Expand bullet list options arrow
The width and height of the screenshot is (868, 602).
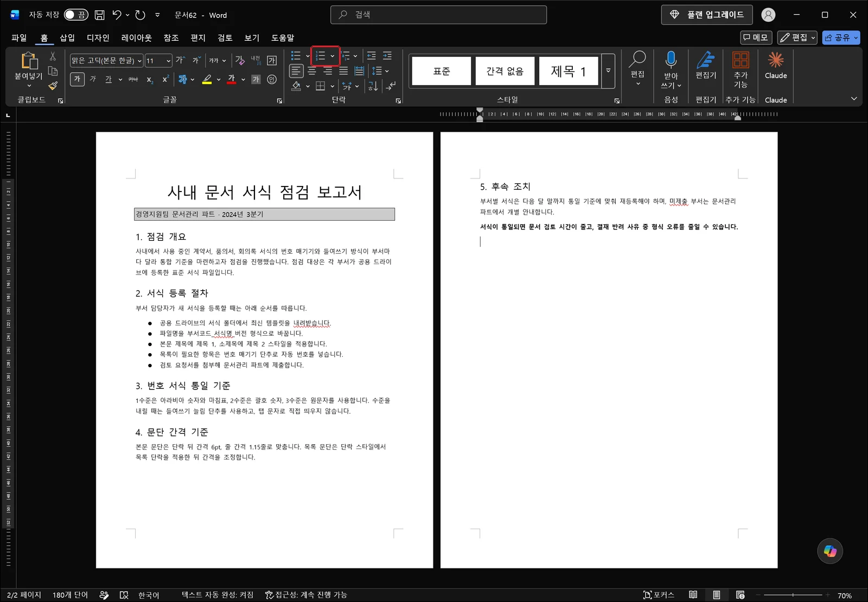pyautogui.click(x=308, y=56)
